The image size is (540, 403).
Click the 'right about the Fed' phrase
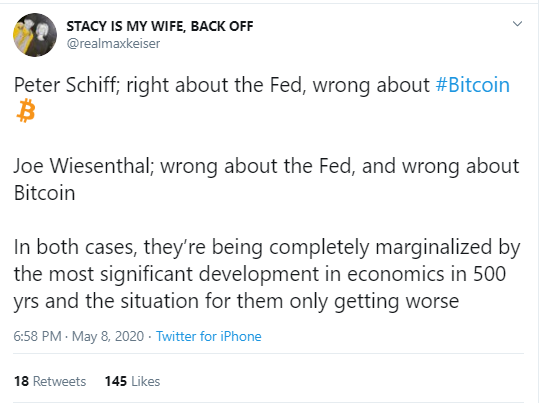214,85
